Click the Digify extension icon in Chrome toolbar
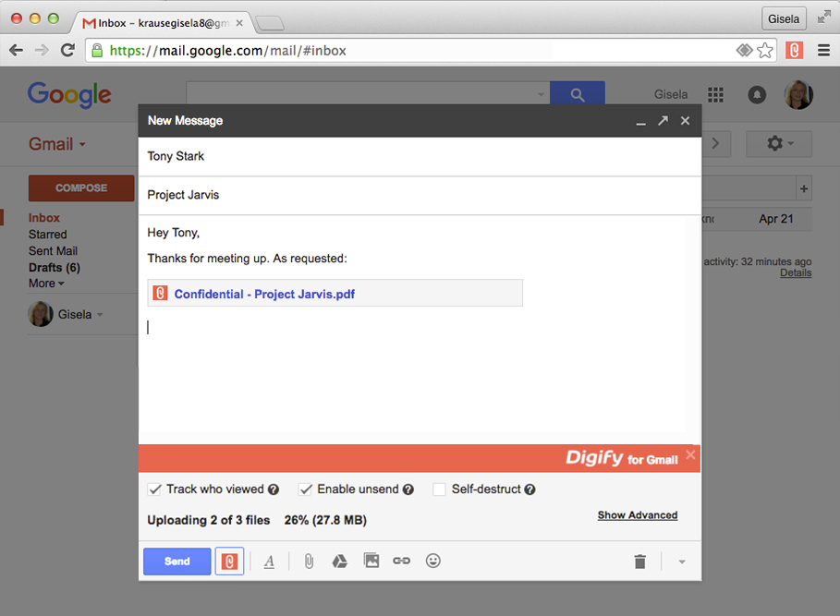The image size is (840, 616). (x=794, y=50)
